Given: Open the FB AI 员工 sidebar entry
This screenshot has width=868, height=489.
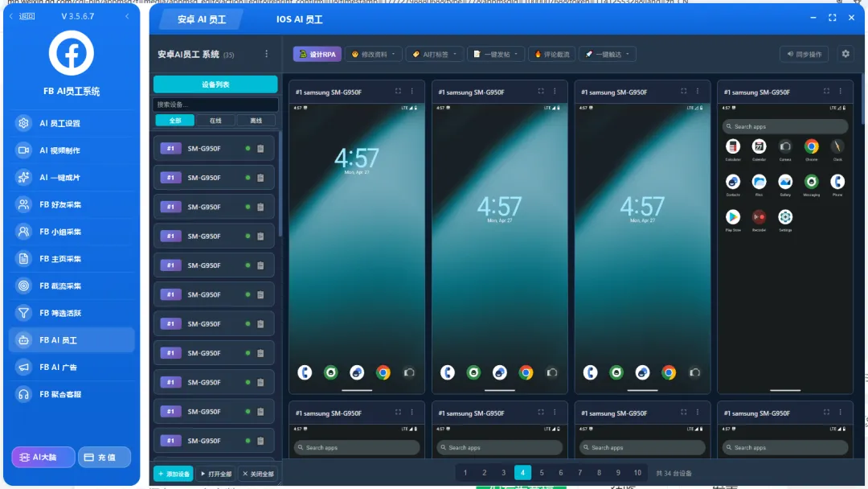Looking at the screenshot, I should click(x=72, y=340).
